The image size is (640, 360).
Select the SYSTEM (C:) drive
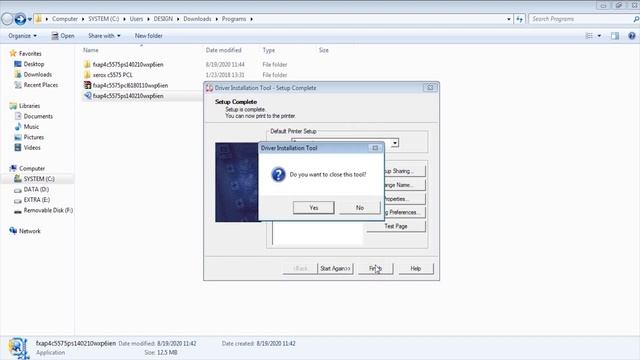click(x=39, y=179)
